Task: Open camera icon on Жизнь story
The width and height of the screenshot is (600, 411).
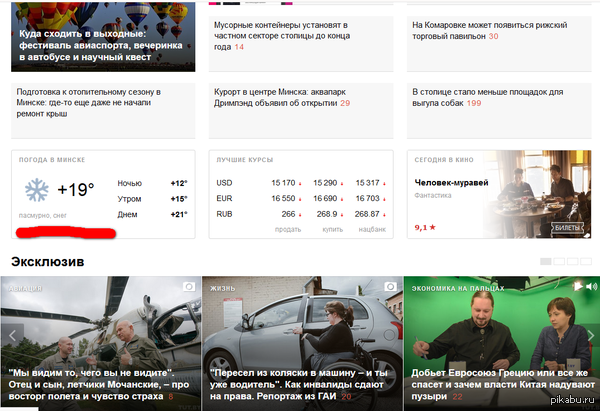Action: click(x=390, y=287)
